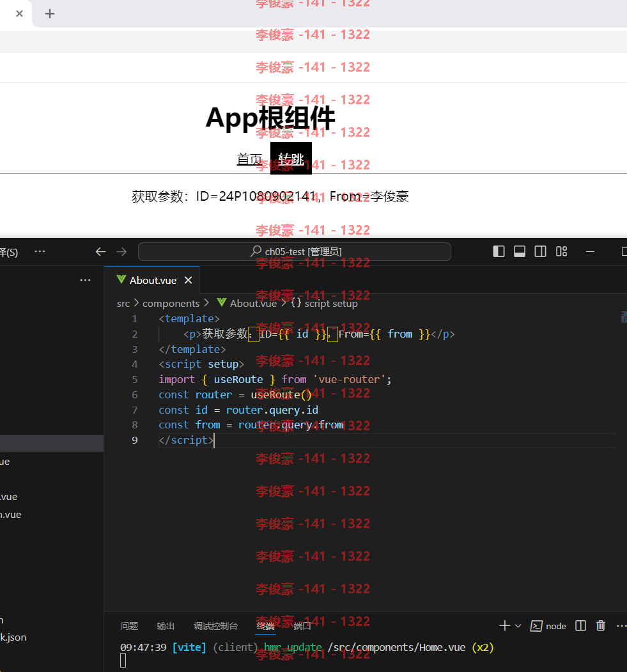Toggle secondary sidebar layout icon

pos(541,251)
